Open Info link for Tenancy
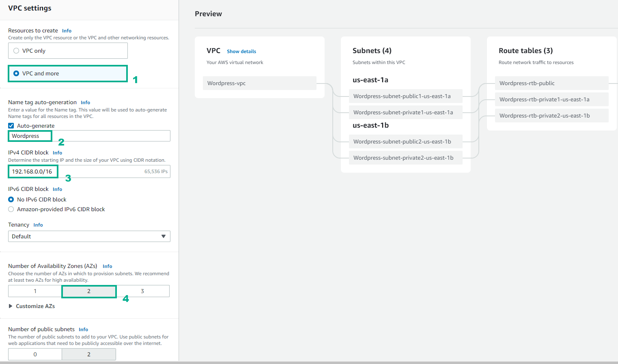618x364 pixels. tap(38, 225)
